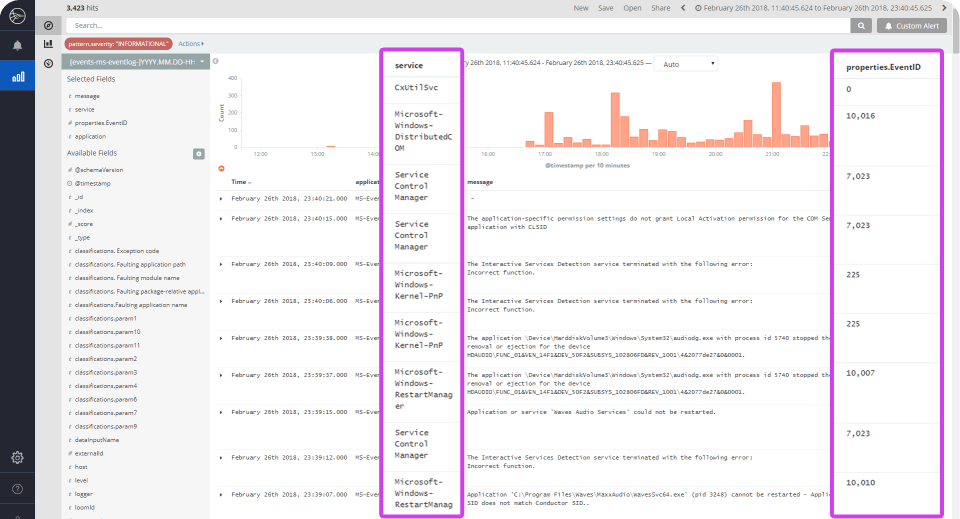Image resolution: width=960 pixels, height=519 pixels.
Task: Select the analytics bars sidebar icon
Action: pos(18,77)
